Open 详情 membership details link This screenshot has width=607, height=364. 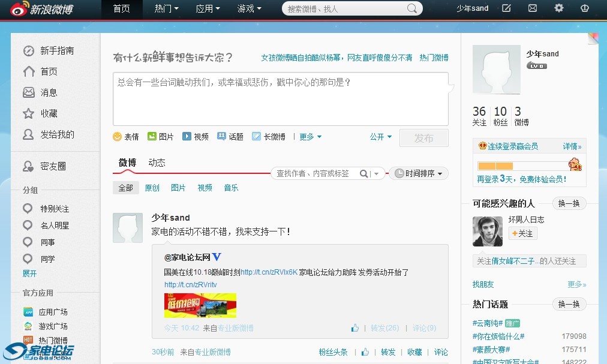click(572, 146)
